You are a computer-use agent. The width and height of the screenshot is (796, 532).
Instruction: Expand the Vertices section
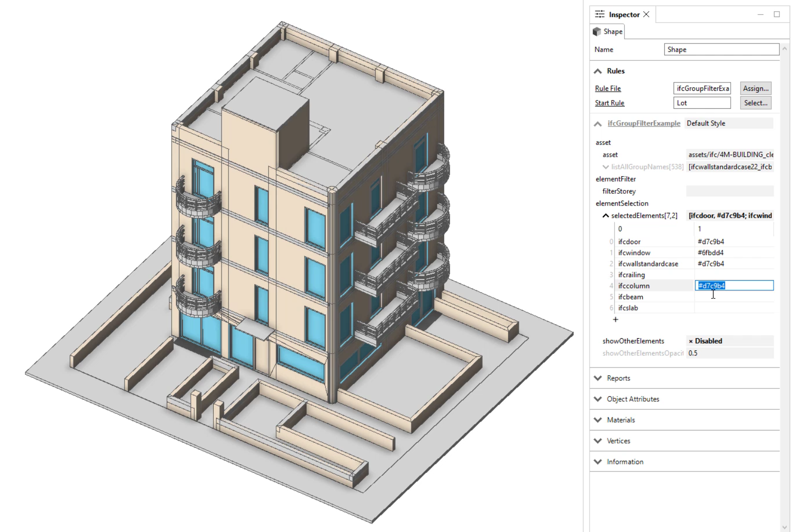click(598, 441)
